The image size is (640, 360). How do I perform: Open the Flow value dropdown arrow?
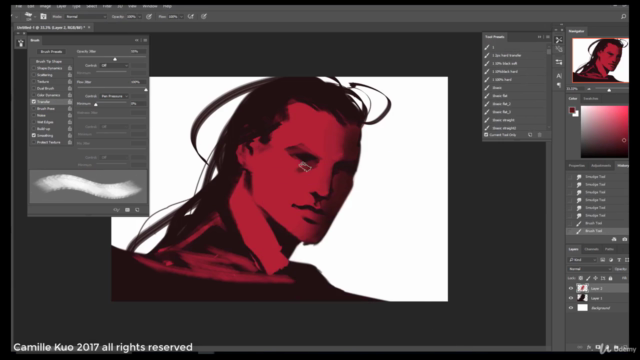(181, 17)
